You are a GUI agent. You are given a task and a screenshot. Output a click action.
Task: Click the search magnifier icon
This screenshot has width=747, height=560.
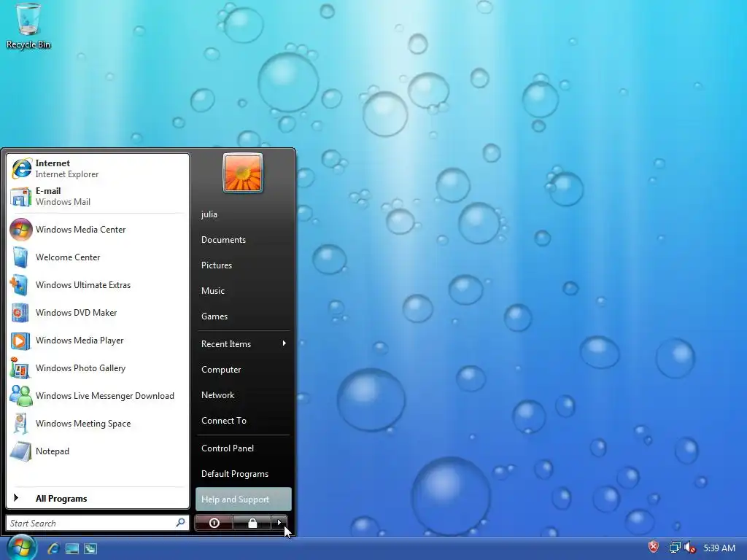pos(180,522)
